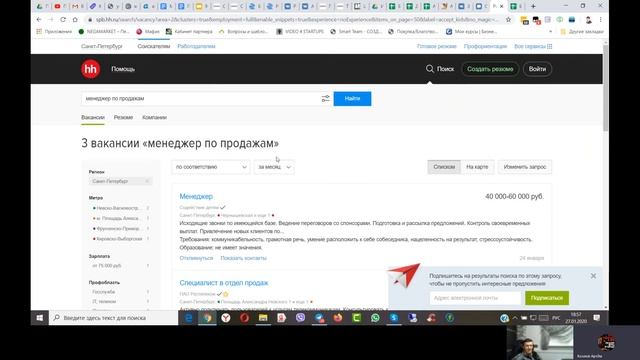Open the 'за месяц' period dropdown
Image resolution: width=640 pixels, height=360 pixels.
[274, 167]
